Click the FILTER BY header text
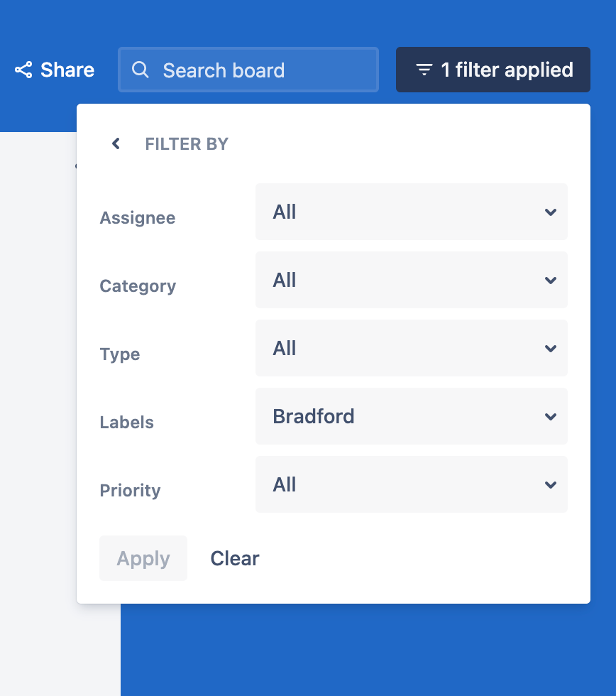Image resolution: width=616 pixels, height=696 pixels. pos(187,144)
